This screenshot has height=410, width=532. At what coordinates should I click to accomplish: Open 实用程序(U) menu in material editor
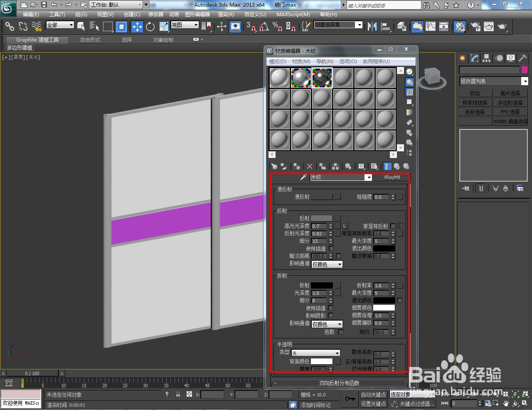tap(376, 62)
